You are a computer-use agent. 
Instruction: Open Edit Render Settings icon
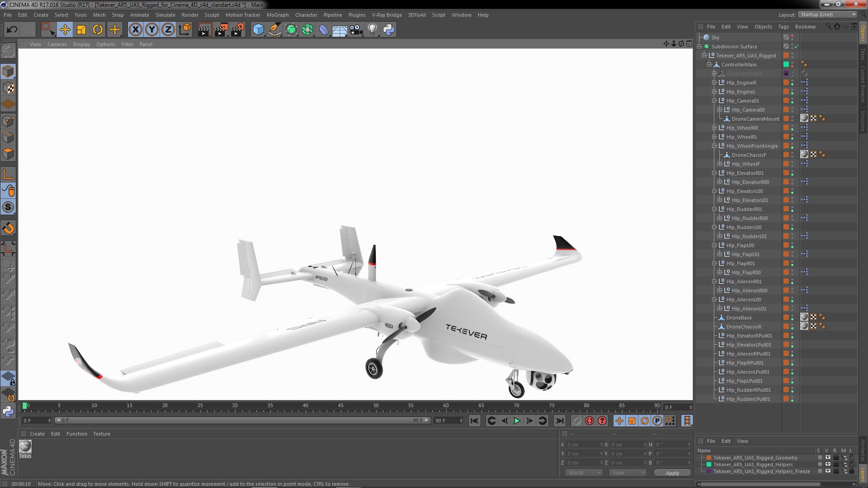pyautogui.click(x=238, y=30)
